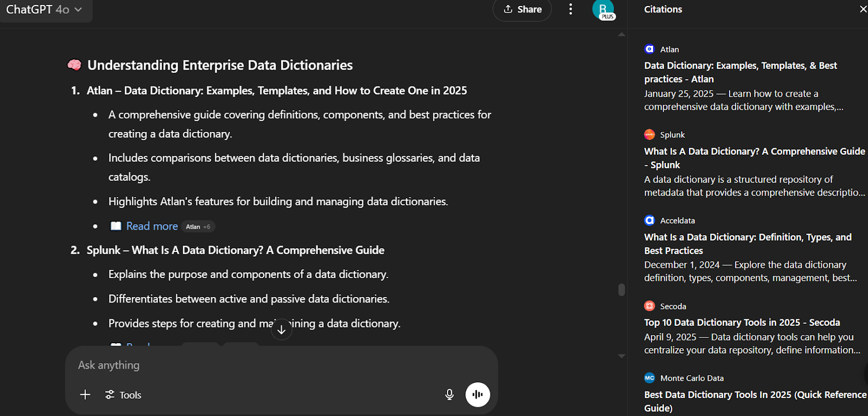This screenshot has width=868, height=416.
Task: Click list item 2 Splunk Comprehensive Guide title
Action: (235, 250)
